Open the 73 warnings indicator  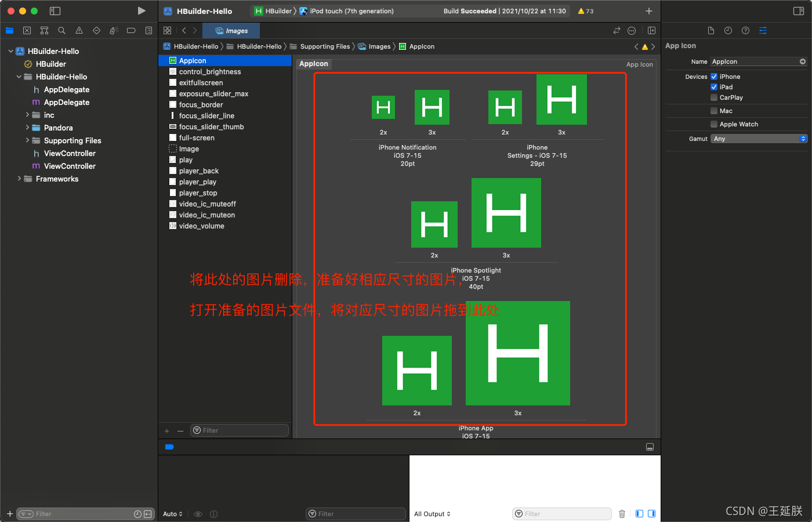(586, 11)
